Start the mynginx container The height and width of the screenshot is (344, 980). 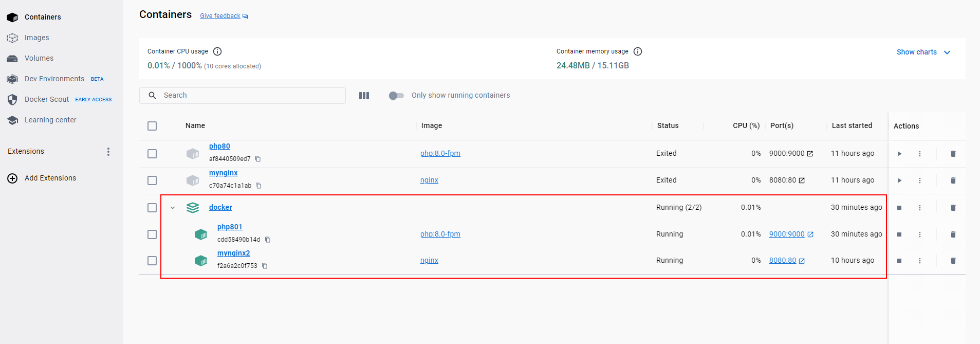click(x=899, y=180)
